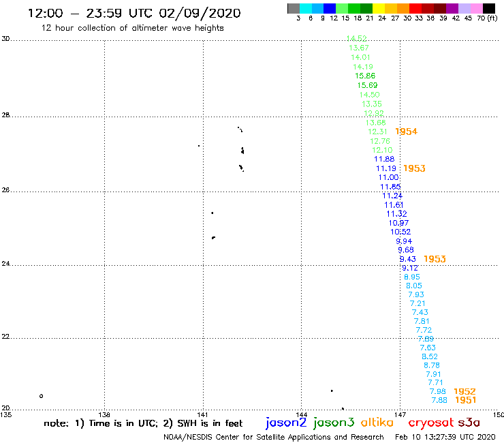Click the 7.72 wave height value
504x443 pixels.
(424, 330)
